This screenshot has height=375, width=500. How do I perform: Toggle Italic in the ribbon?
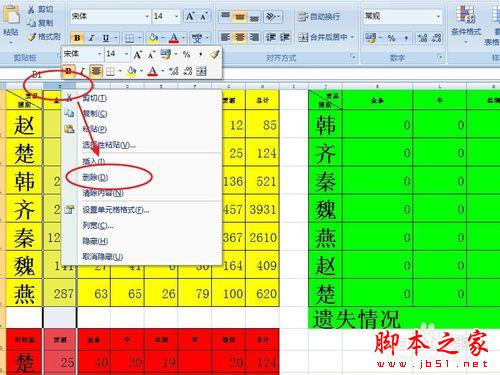tap(91, 38)
